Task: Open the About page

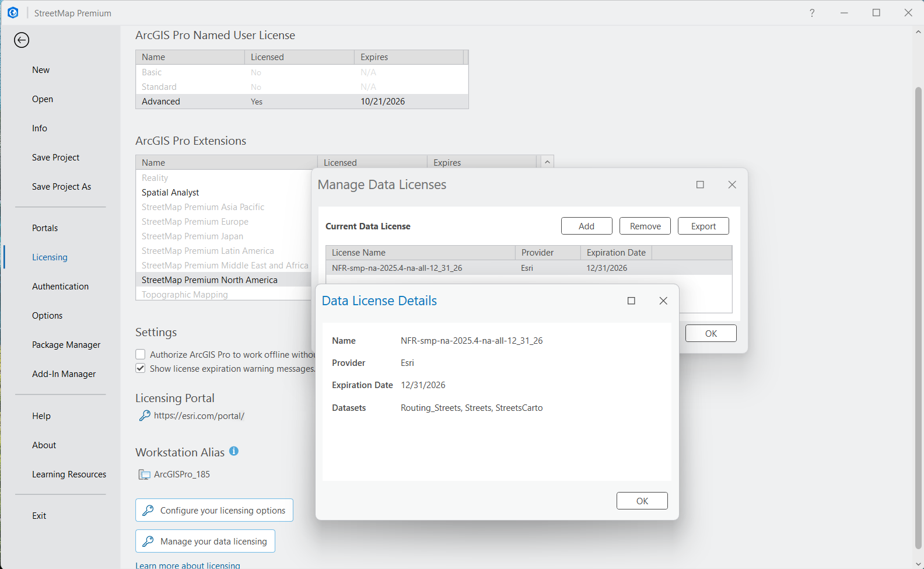Action: 44,445
